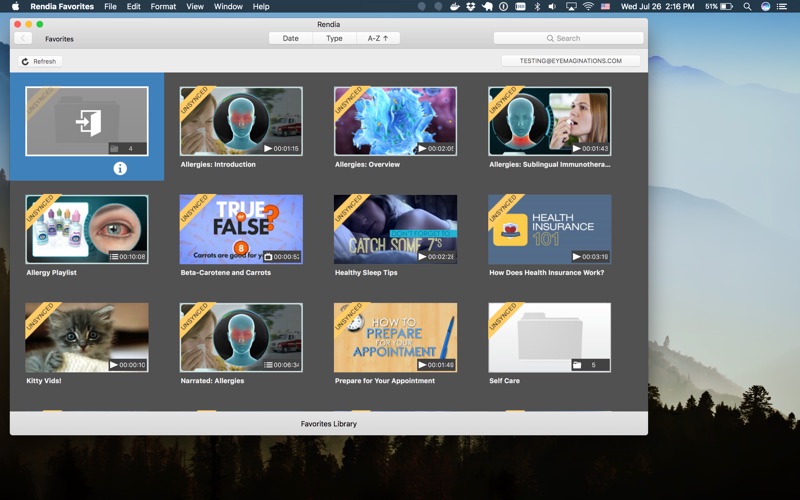Open the Evernote elephant menu bar icon
Screen dimensions: 800x500
tap(487, 7)
